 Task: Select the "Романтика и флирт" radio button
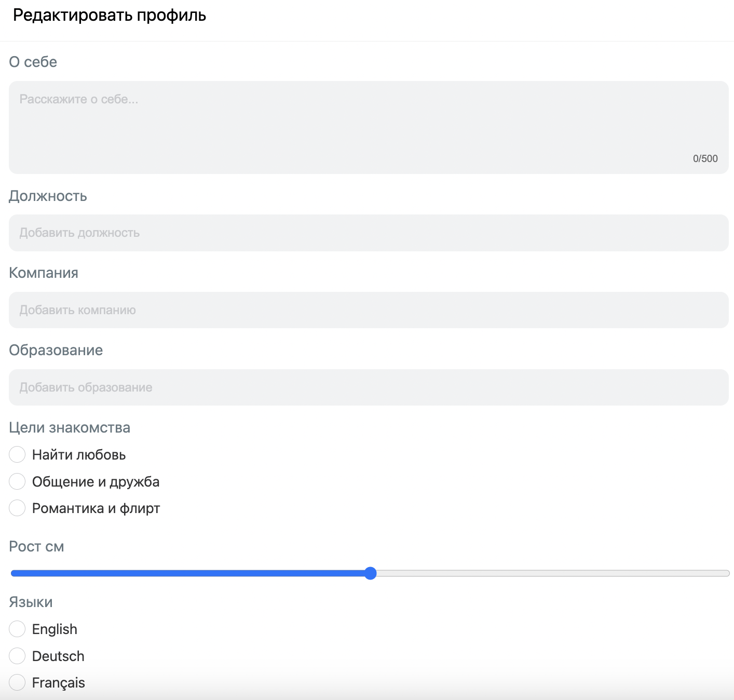click(x=17, y=508)
